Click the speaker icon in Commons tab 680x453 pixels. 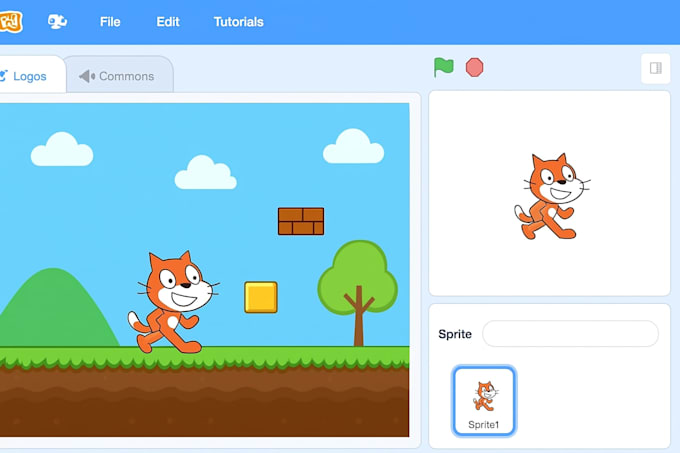[87, 76]
